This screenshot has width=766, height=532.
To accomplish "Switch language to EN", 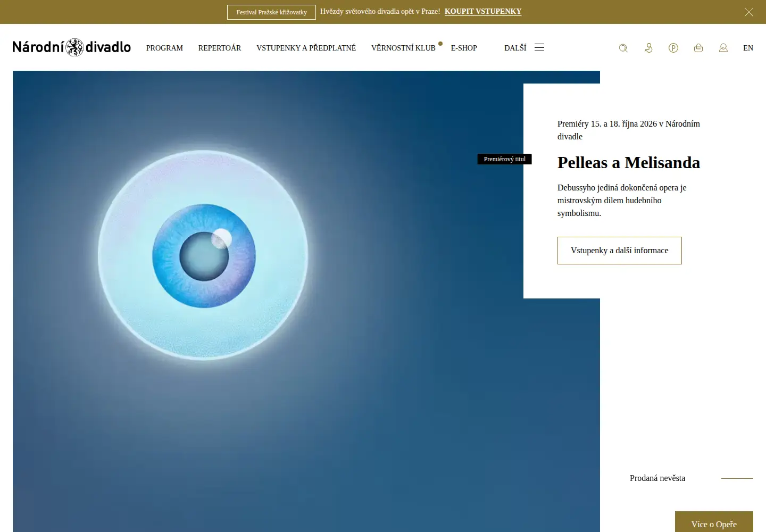I will (x=748, y=48).
